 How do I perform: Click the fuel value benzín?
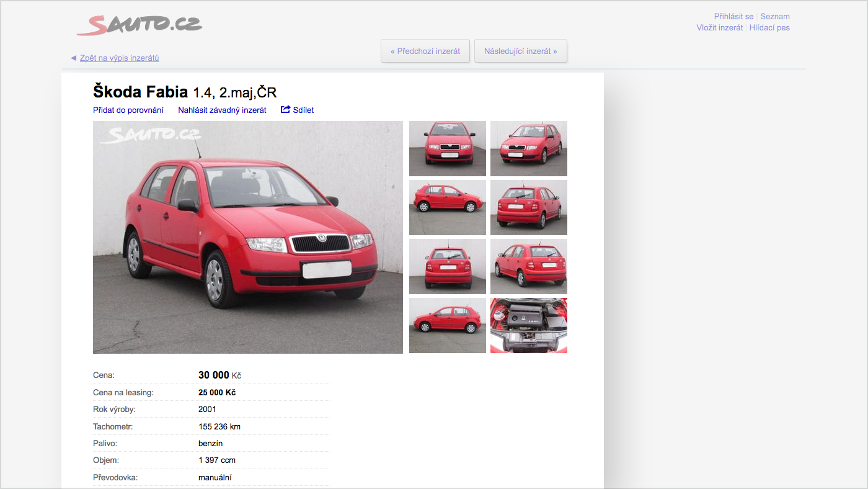pyautogui.click(x=210, y=443)
